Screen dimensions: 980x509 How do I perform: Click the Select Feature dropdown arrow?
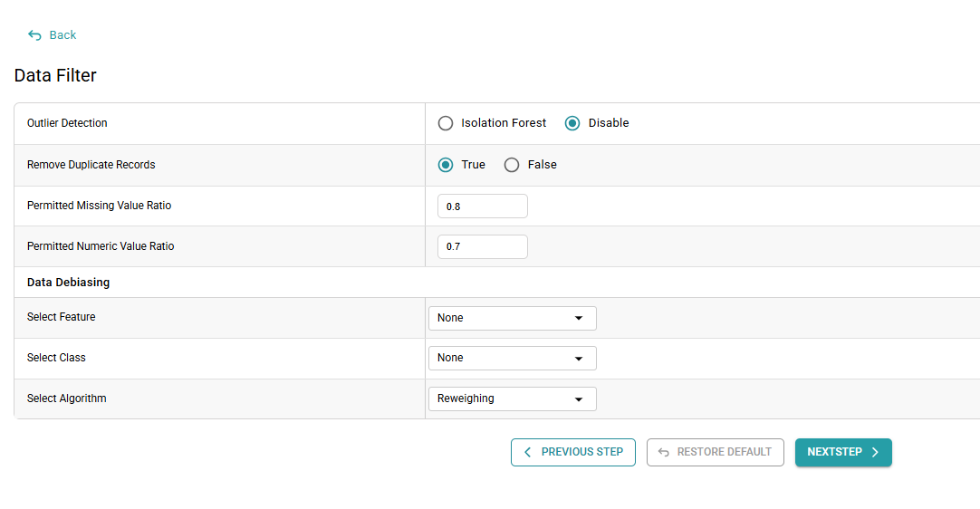coord(579,319)
